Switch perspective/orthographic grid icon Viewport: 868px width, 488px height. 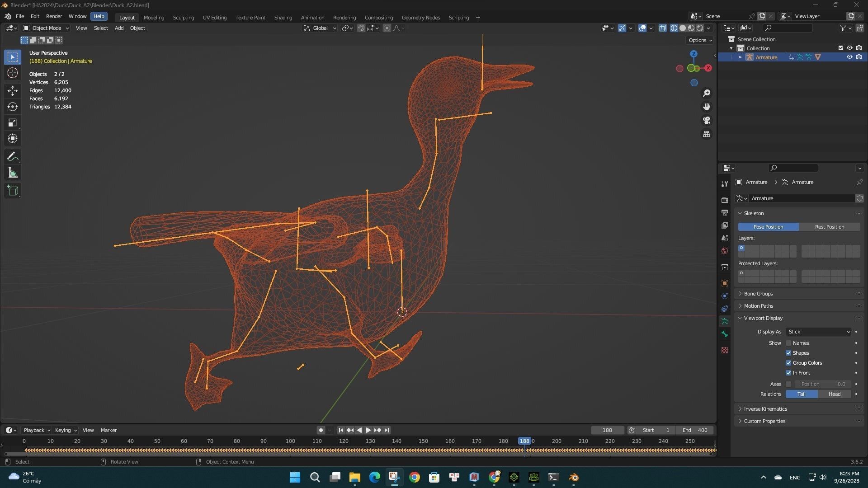tap(706, 134)
